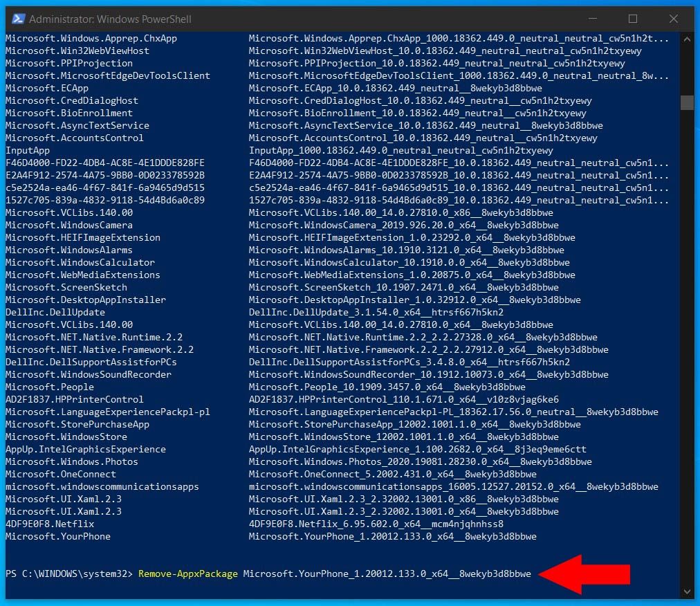This screenshot has height=606, width=700.
Task: Click AD2F1837.HPPrinterControl_110.1.671.0_x64 full package name
Action: point(403,399)
